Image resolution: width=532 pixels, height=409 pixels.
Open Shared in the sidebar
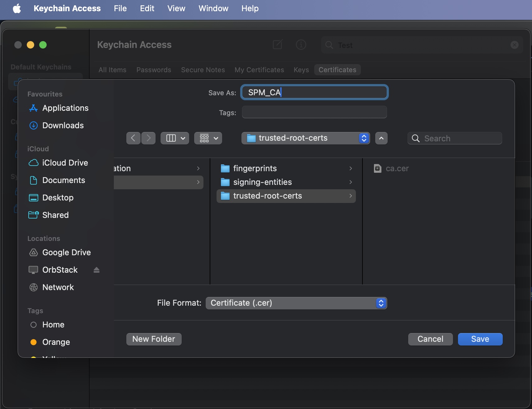pyautogui.click(x=49, y=215)
